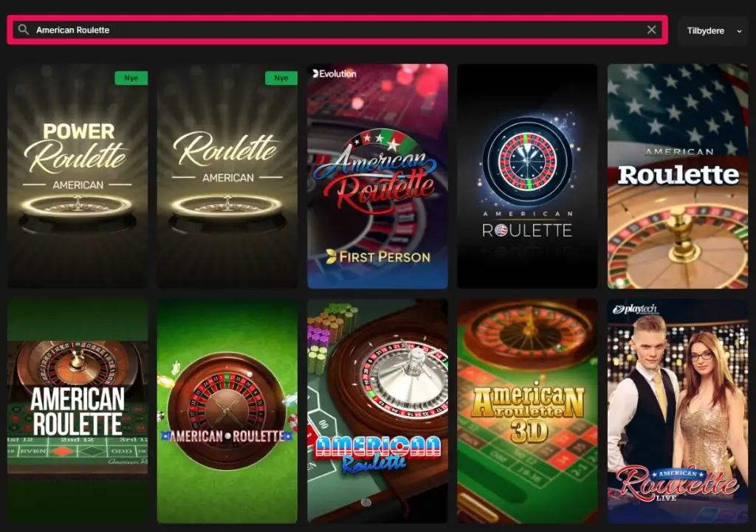
Task: Click the Evolution logo on First Person tile
Action: tap(334, 74)
